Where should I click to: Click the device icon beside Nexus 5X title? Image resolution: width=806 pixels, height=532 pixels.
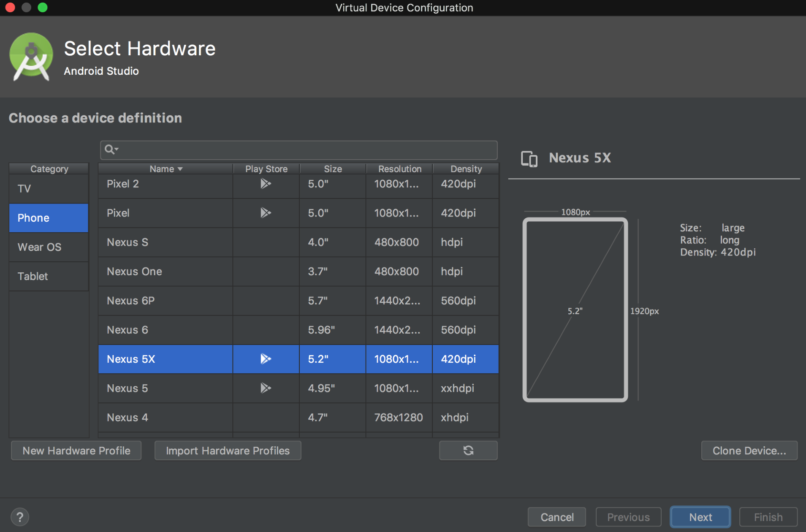[529, 159]
